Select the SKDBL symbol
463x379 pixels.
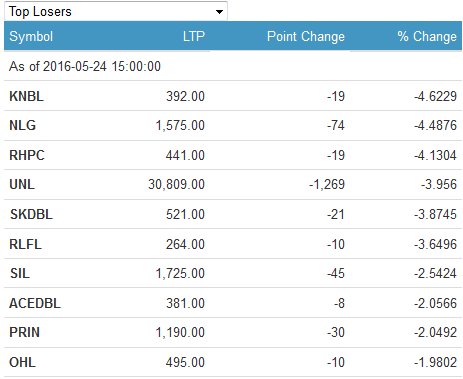tap(31, 214)
